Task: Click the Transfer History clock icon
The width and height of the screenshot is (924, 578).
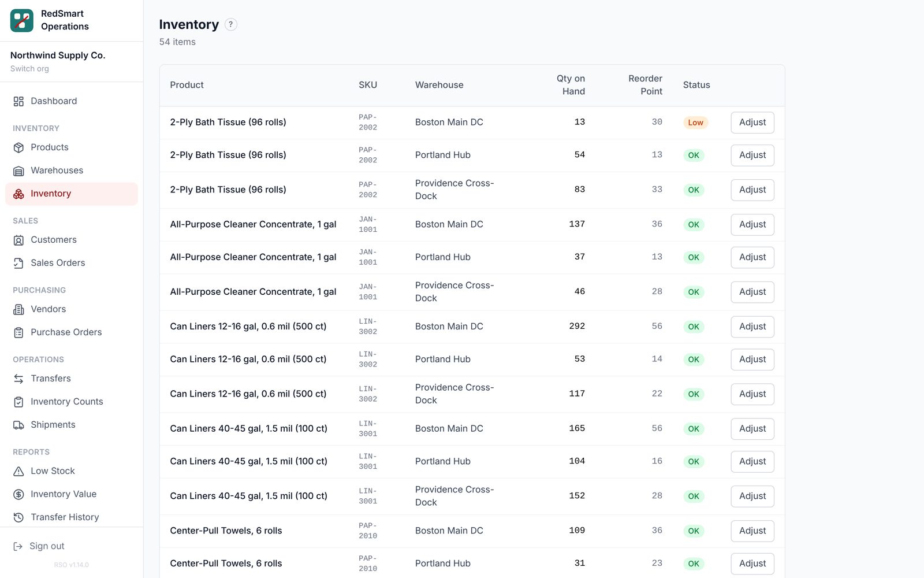Action: (x=18, y=517)
